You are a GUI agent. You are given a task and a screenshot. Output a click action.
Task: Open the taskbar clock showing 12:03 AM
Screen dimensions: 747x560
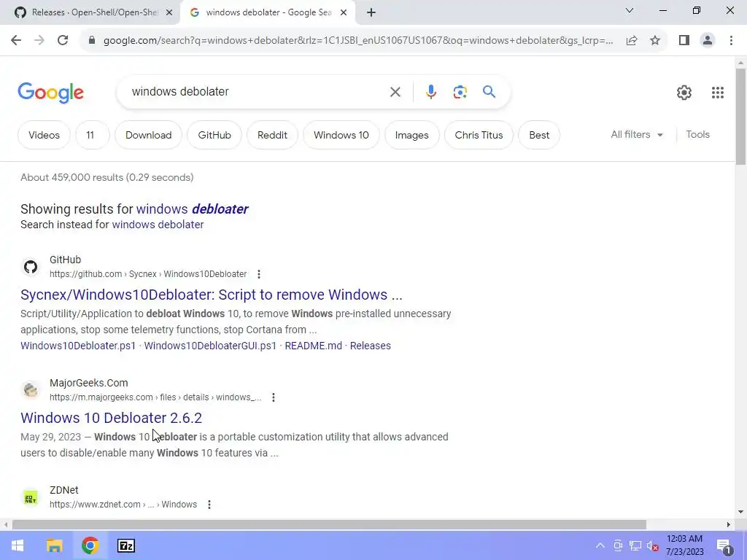pyautogui.click(x=684, y=545)
